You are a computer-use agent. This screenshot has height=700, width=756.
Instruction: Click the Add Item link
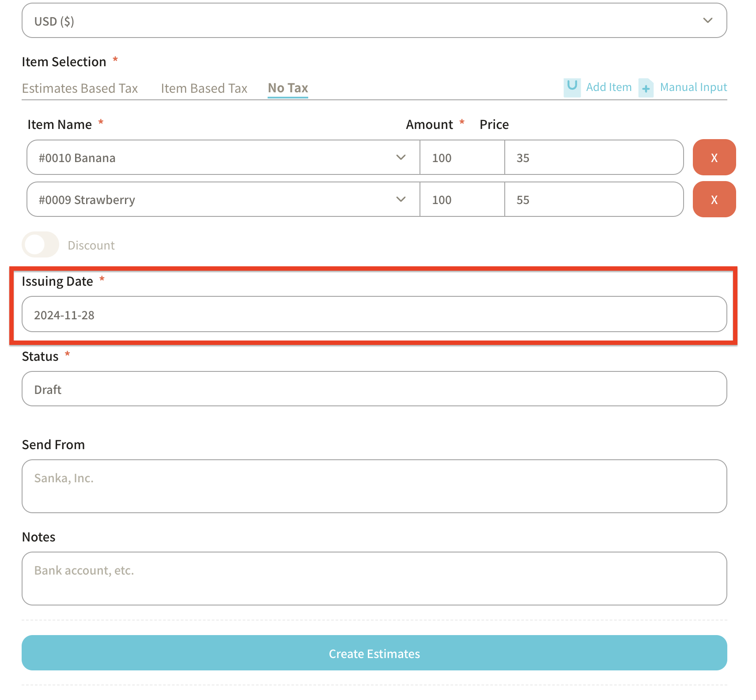click(x=609, y=87)
